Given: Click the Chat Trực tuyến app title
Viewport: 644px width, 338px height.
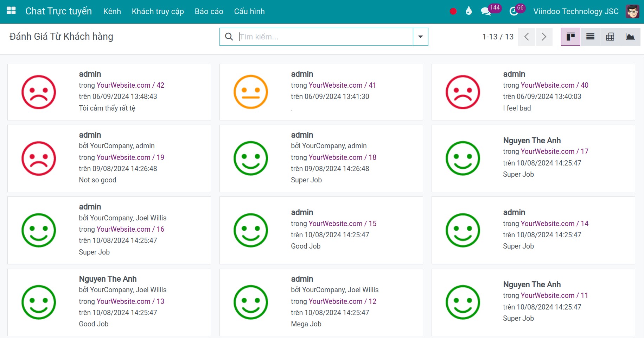Looking at the screenshot, I should pyautogui.click(x=58, y=11).
